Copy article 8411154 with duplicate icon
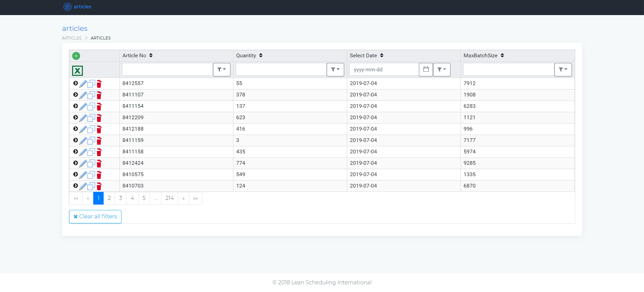This screenshot has width=644, height=292. (x=91, y=106)
